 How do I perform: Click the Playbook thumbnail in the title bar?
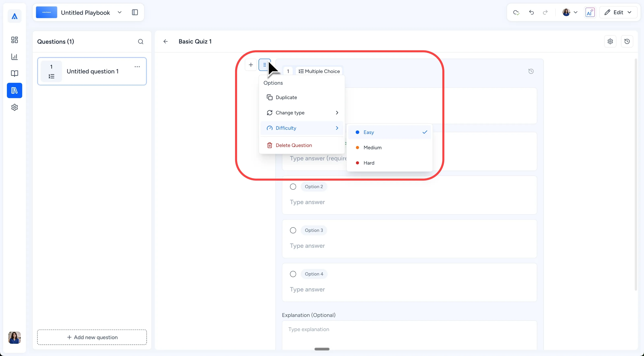[46, 12]
